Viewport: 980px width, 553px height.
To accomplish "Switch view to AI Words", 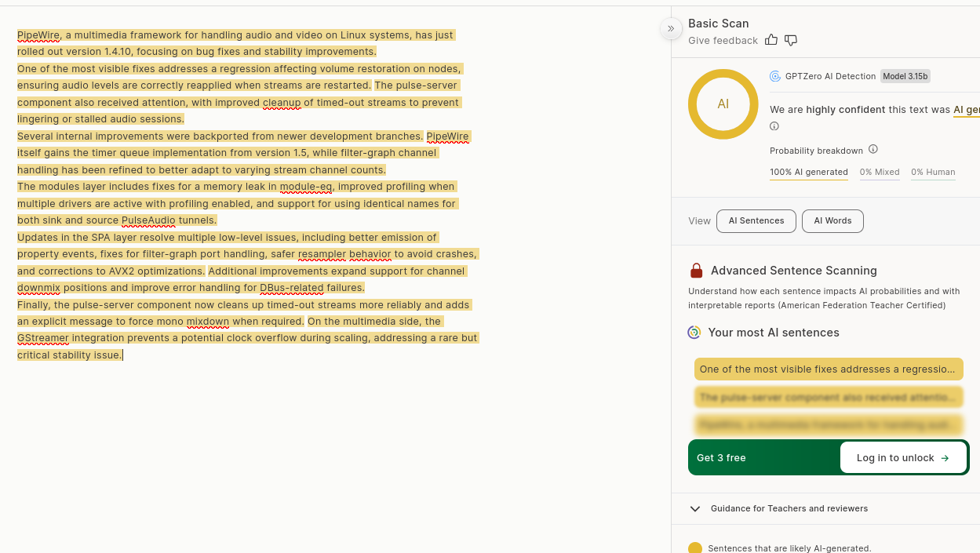I will point(832,221).
